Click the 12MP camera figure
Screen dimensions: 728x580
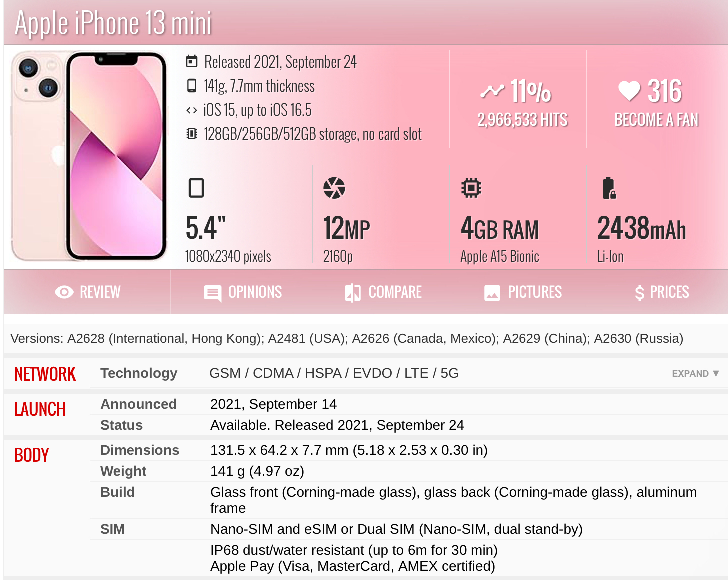coord(346,228)
